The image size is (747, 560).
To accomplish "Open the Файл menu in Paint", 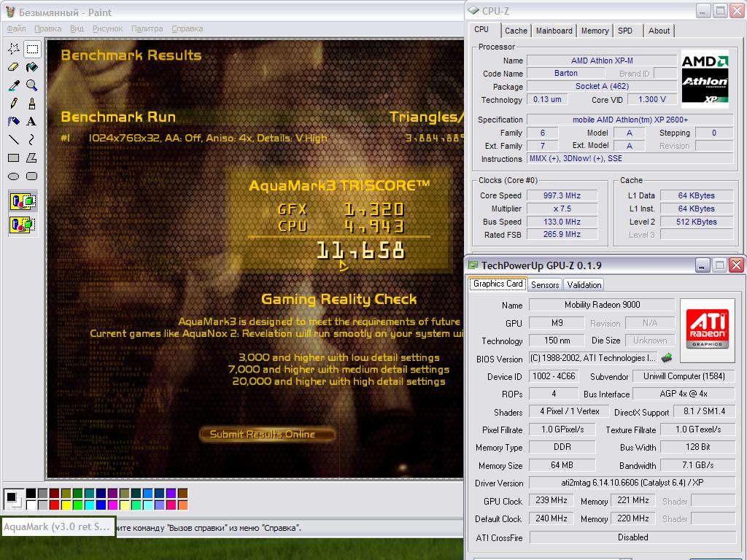I will pos(16,28).
